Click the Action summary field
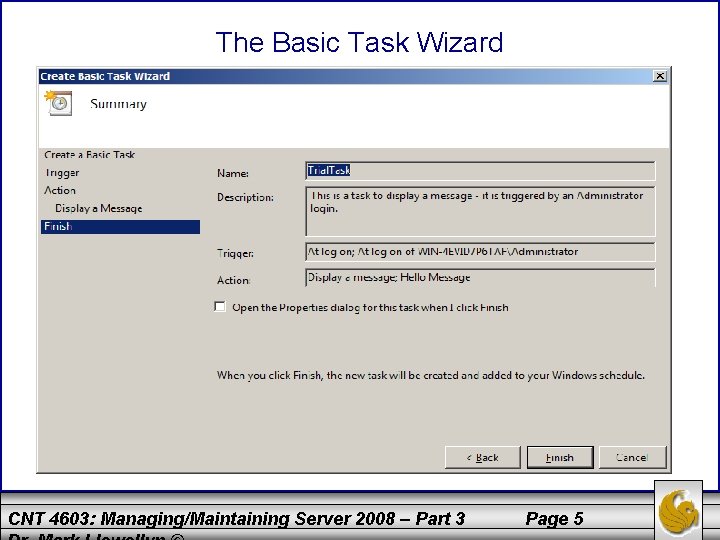This screenshot has width=720, height=540. [x=480, y=278]
